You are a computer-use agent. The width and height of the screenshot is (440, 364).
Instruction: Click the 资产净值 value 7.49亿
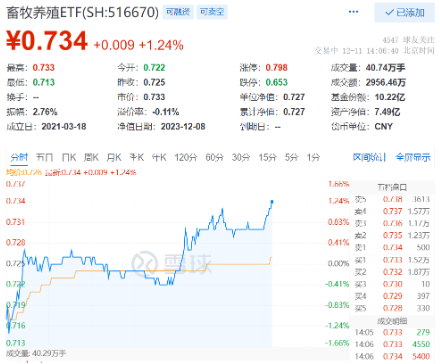[x=387, y=112]
